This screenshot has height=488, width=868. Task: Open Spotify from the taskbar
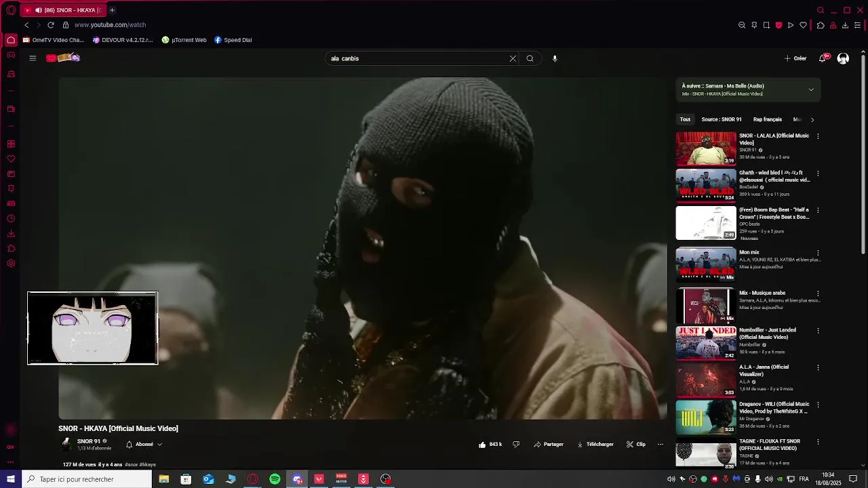[275, 479]
